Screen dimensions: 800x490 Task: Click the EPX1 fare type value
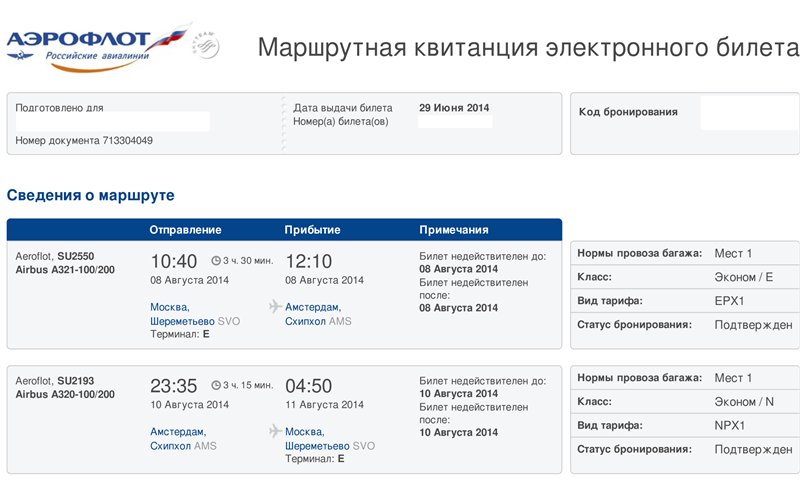click(729, 301)
